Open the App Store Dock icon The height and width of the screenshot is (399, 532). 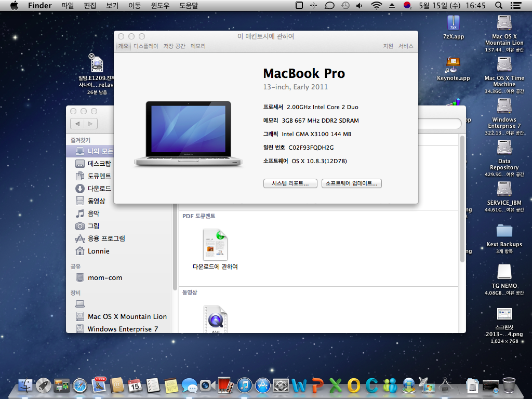(262, 385)
